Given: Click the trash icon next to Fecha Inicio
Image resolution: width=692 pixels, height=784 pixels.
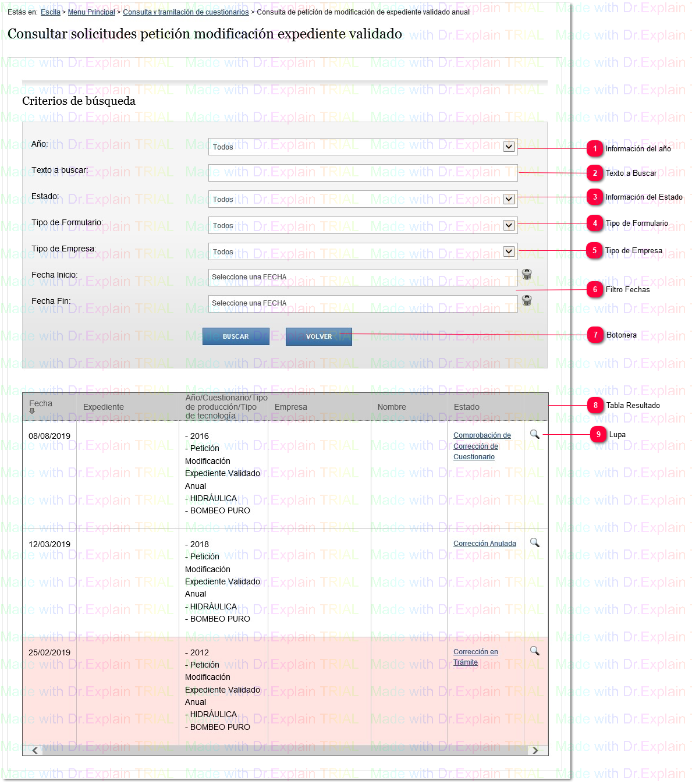Looking at the screenshot, I should click(x=527, y=274).
